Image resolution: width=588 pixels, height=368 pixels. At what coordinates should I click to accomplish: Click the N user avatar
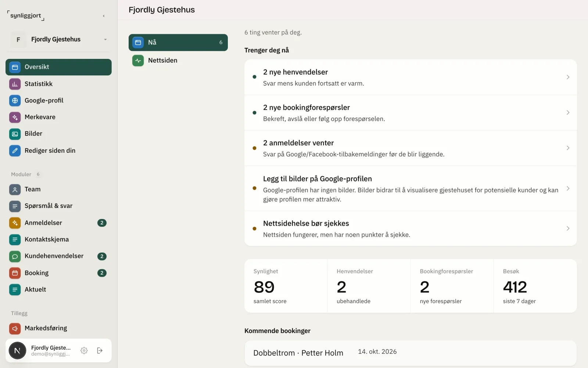[x=17, y=350]
